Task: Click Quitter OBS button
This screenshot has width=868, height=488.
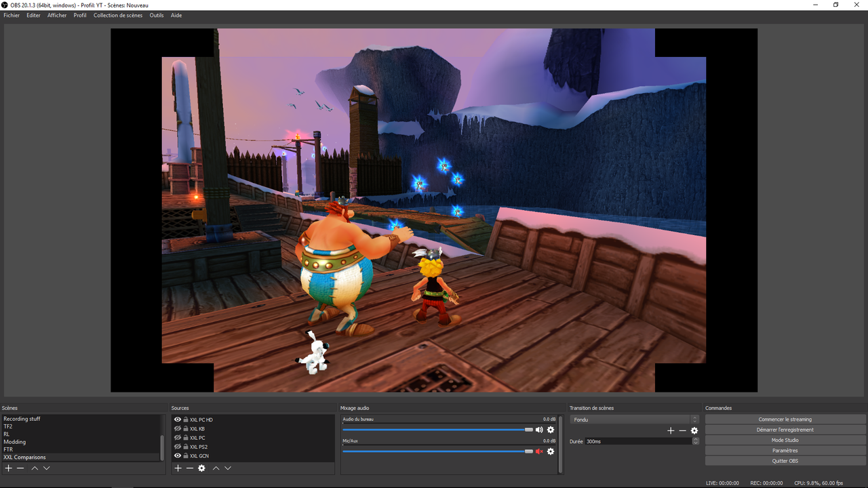Action: tap(785, 461)
